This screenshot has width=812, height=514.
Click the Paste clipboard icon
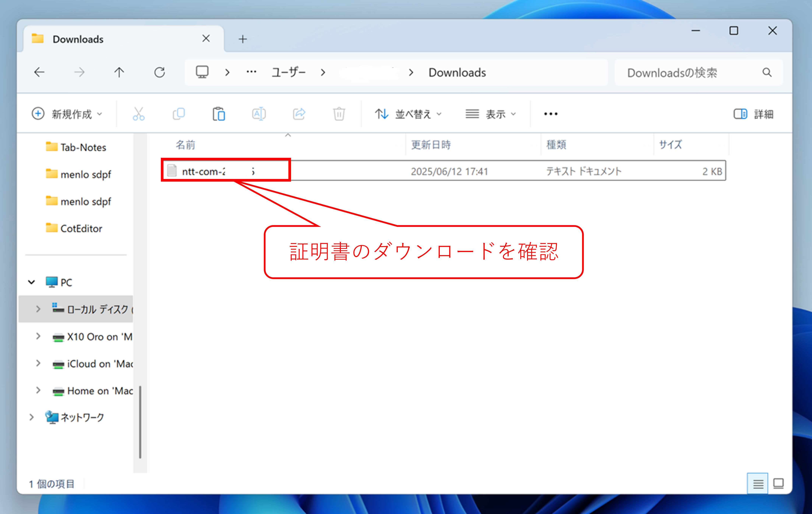pyautogui.click(x=219, y=114)
